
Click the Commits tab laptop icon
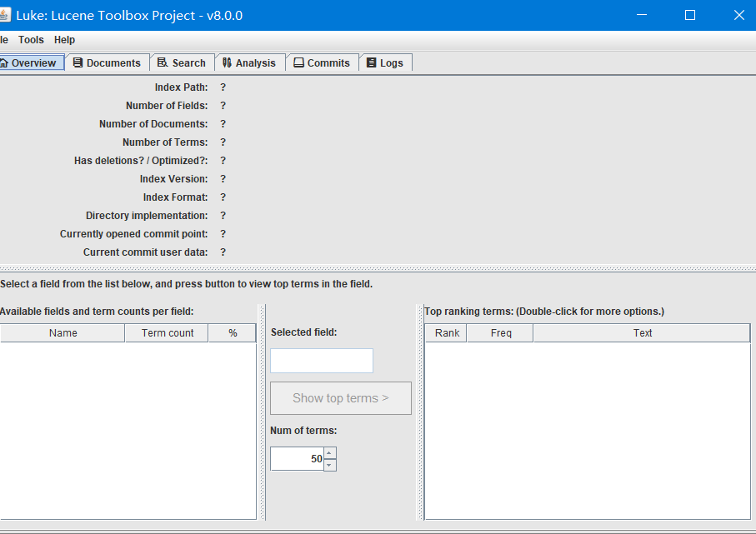[x=299, y=62]
